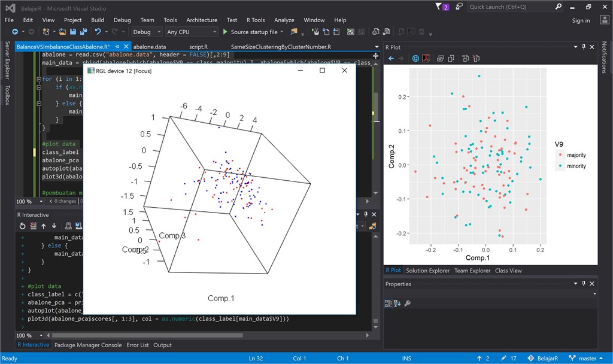
Task: Click the Sign in link
Action: point(580,20)
